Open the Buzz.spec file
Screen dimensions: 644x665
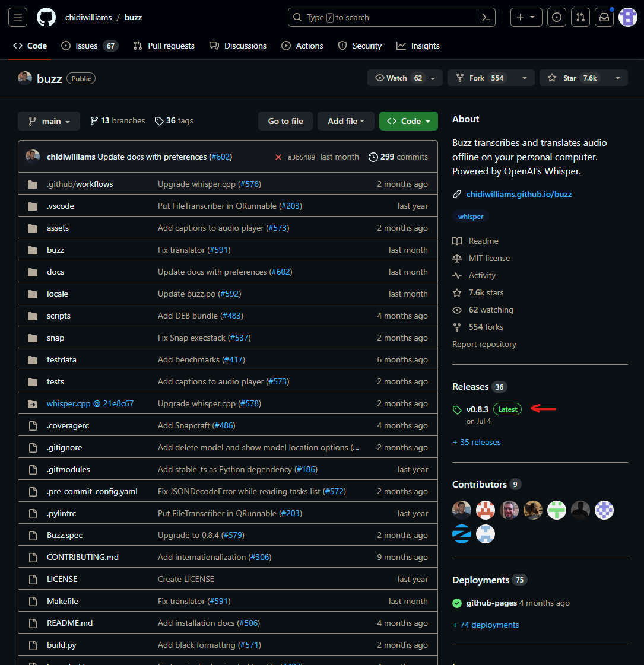pyautogui.click(x=65, y=535)
